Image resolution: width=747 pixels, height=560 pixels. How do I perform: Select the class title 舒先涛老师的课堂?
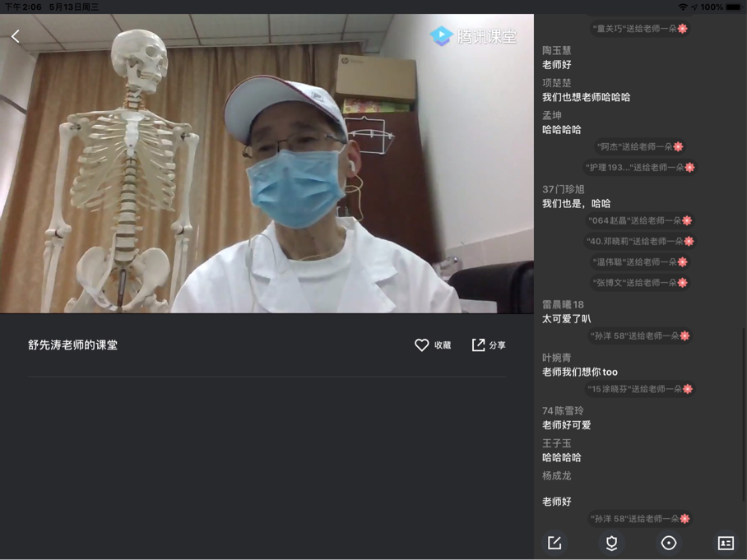pos(72,345)
